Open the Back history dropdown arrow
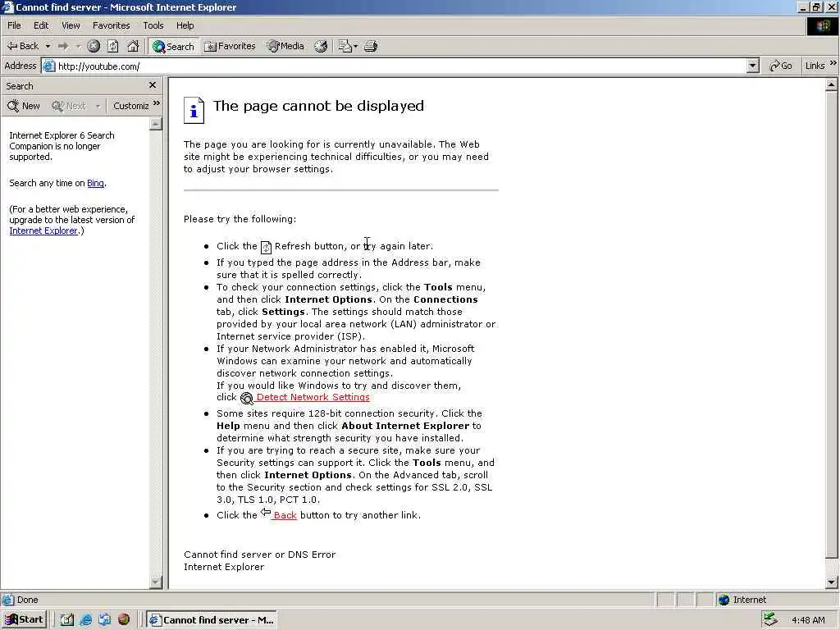The height and width of the screenshot is (630, 840). coord(48,46)
